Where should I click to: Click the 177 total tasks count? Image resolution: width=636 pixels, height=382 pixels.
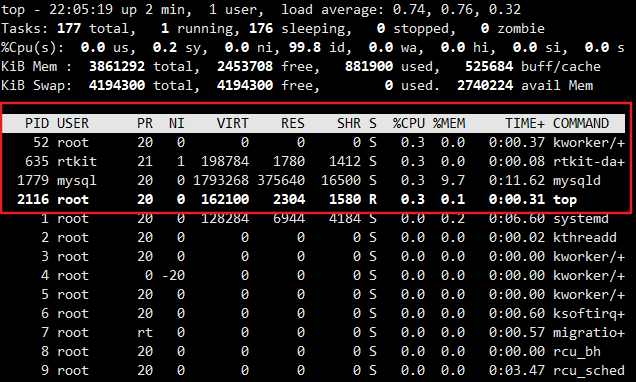coord(69,28)
